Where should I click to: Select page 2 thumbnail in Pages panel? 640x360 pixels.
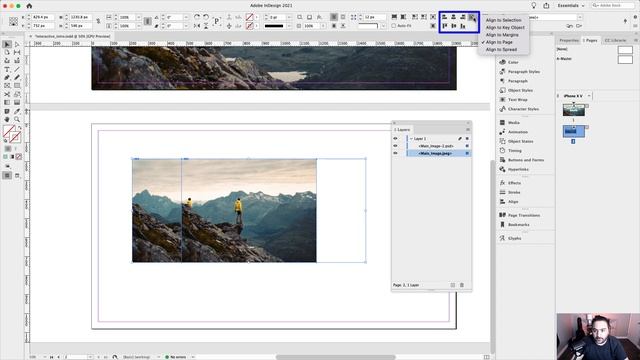tap(573, 131)
